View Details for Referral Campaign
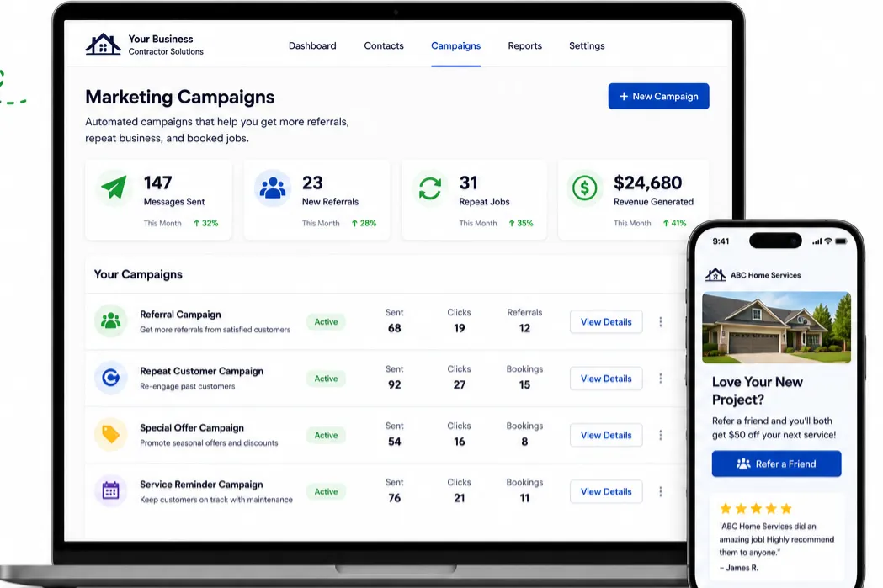Screen dimensions: 883x588 point(606,322)
